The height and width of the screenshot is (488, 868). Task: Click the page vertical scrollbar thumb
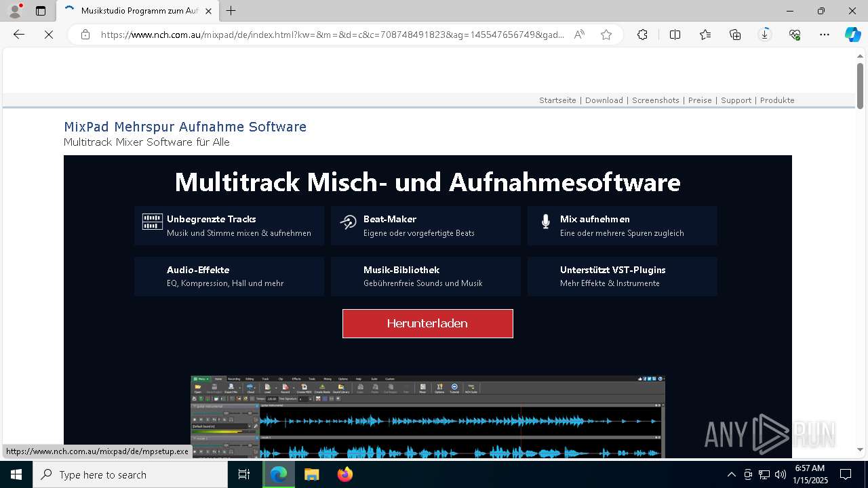click(x=860, y=85)
